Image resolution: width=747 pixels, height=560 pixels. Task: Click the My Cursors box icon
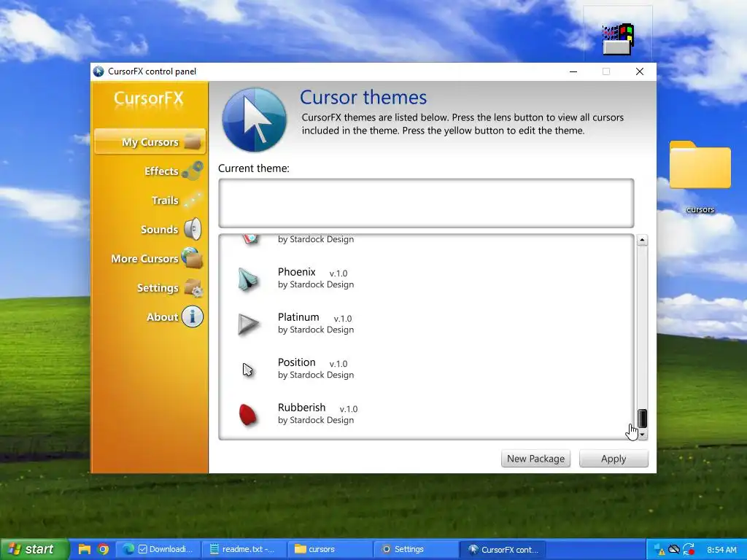click(193, 141)
